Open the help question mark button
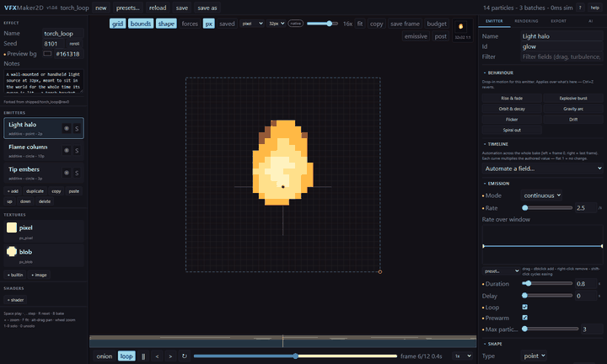This screenshot has height=364, width=607. (580, 8)
